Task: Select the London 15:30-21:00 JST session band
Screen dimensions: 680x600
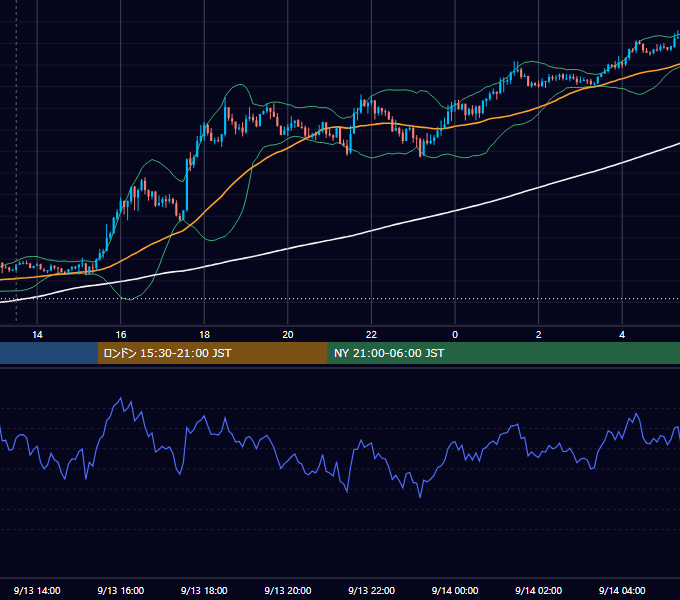Action: tap(212, 353)
